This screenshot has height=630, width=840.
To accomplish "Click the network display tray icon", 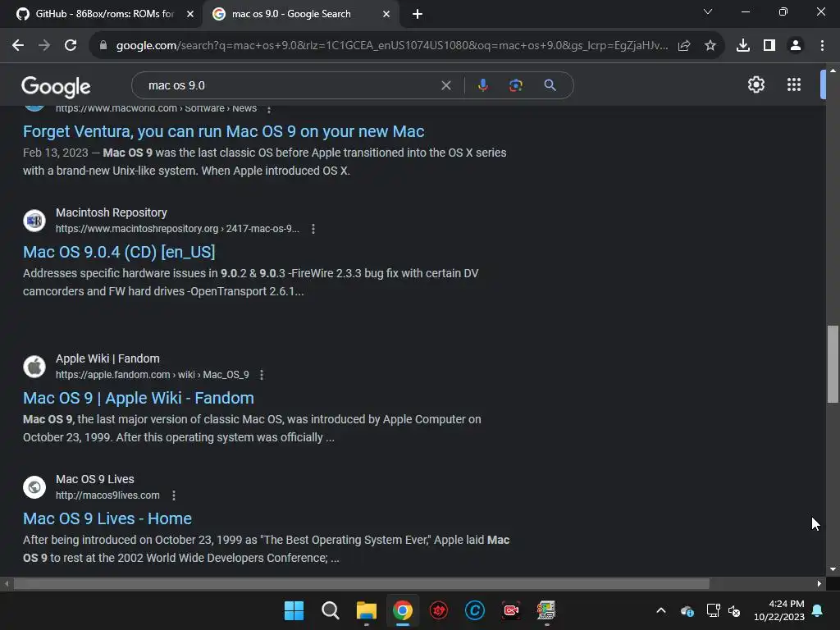I will 713,610.
